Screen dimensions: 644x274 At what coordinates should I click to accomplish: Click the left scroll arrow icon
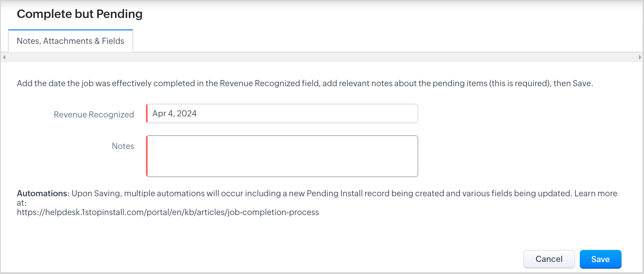coord(4,57)
